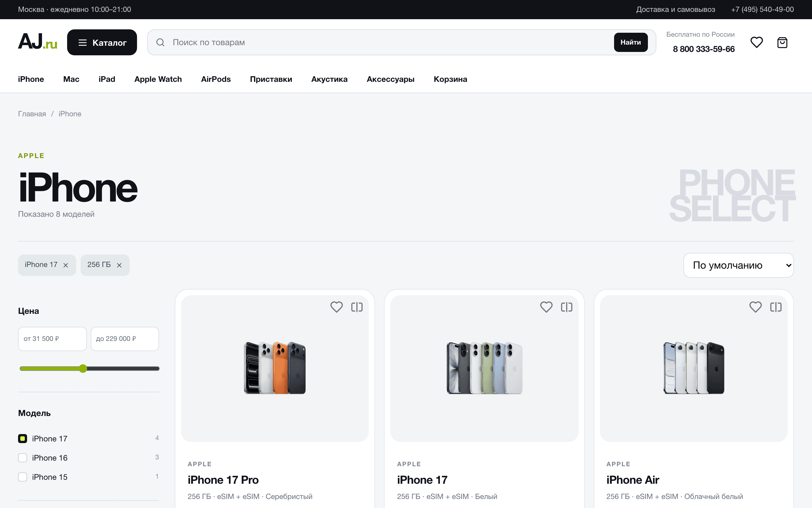The image size is (812, 508).
Task: Add iPhone 17 Pro to favorites
Action: coord(337,307)
